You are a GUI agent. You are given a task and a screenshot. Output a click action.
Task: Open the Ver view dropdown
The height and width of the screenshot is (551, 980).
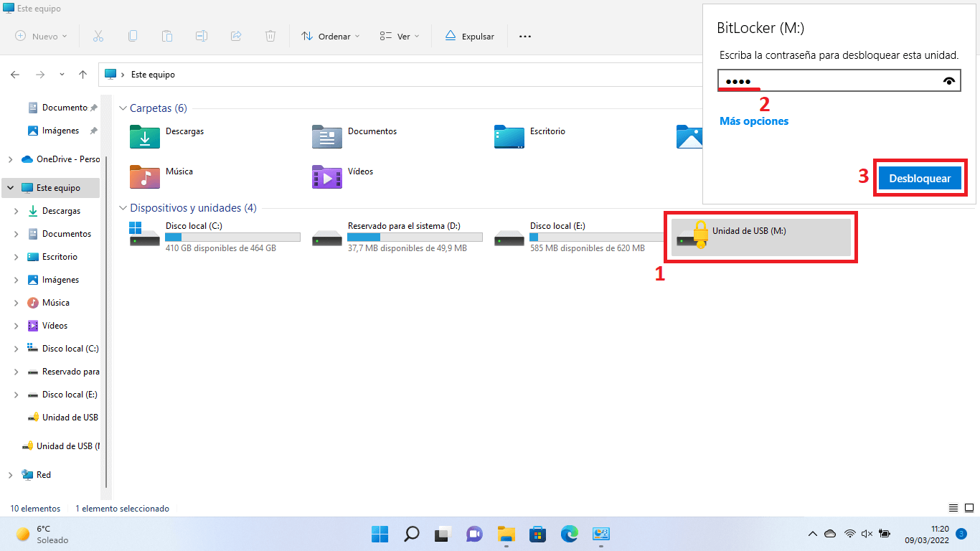(x=400, y=36)
